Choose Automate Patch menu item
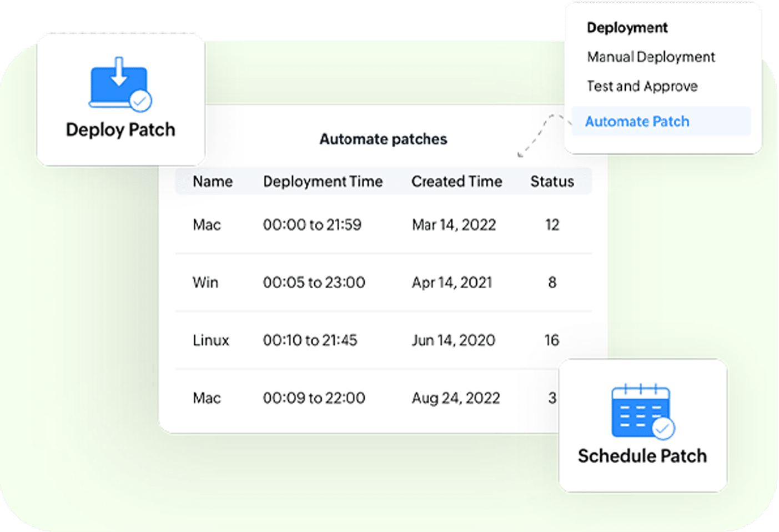 click(661, 121)
